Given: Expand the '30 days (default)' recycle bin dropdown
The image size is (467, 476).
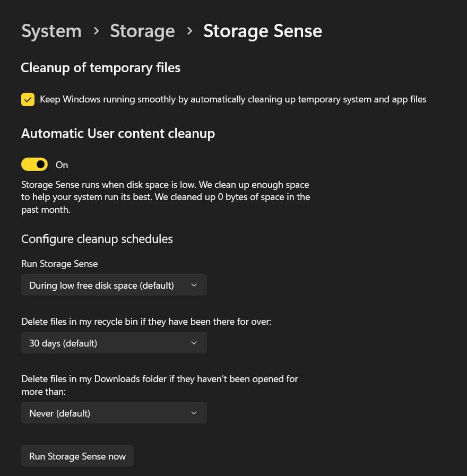Looking at the screenshot, I should [x=114, y=343].
